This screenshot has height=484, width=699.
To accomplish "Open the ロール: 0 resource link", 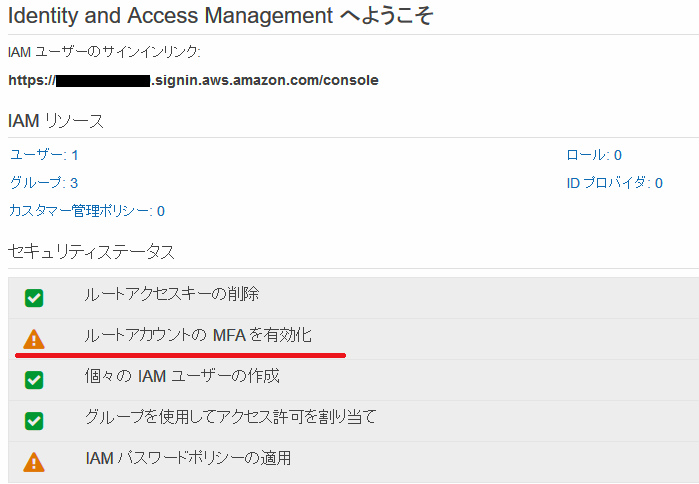I will (x=594, y=155).
